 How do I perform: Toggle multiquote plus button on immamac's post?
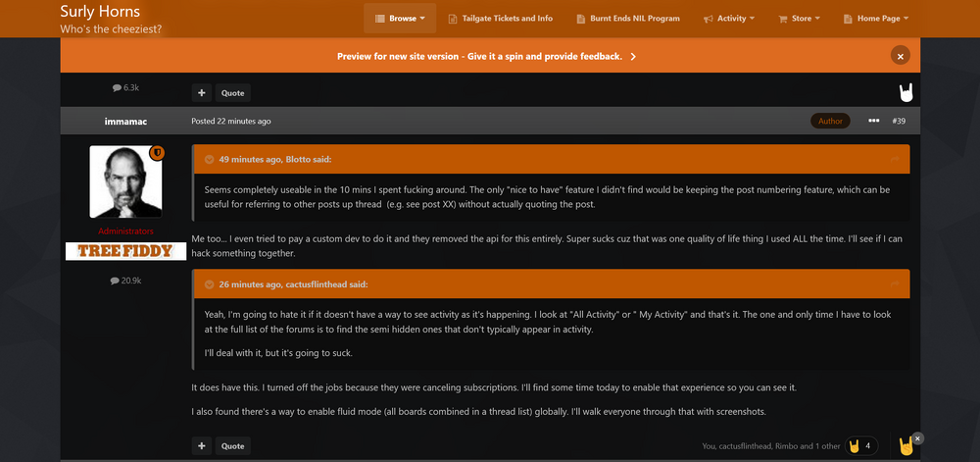click(202, 446)
